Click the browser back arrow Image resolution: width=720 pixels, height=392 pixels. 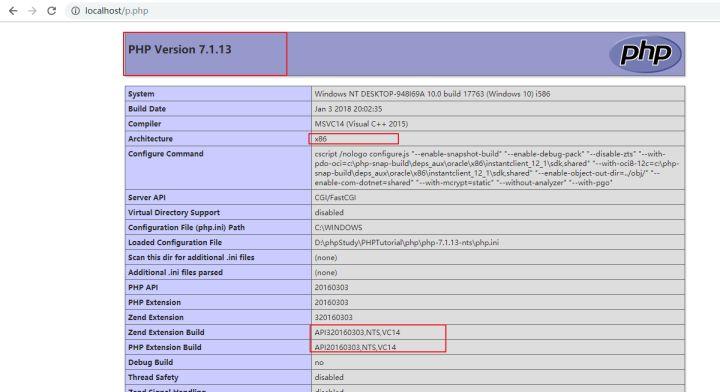13,11
